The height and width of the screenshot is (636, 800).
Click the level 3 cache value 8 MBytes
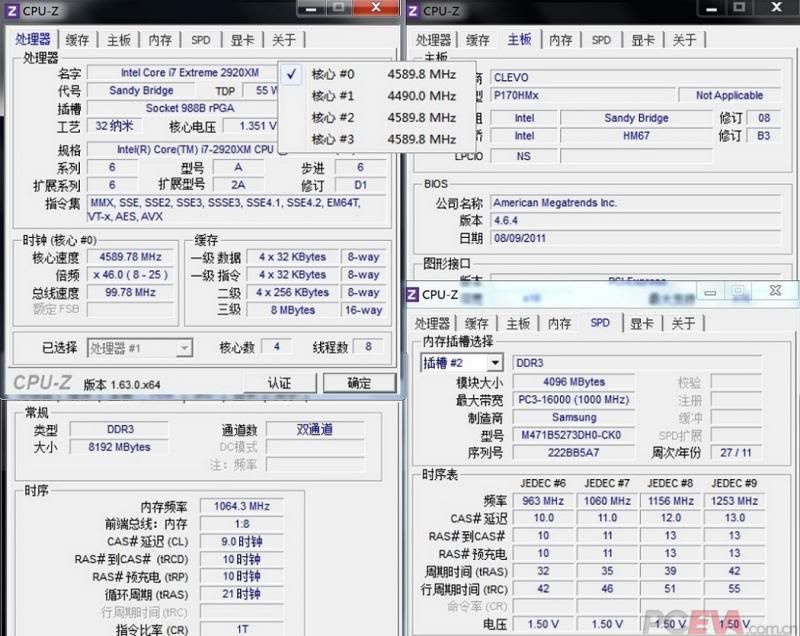click(293, 310)
